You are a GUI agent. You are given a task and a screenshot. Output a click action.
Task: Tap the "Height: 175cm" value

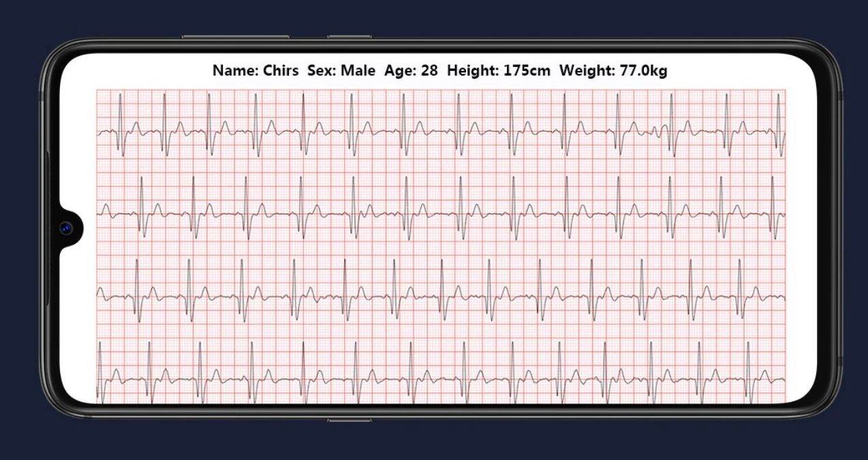(498, 70)
